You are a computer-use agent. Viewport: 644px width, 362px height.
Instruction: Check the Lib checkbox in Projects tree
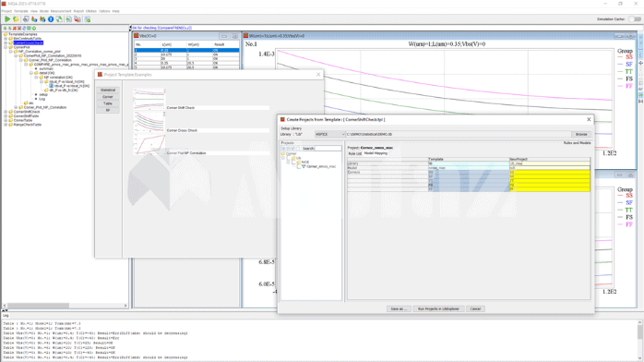289,158
